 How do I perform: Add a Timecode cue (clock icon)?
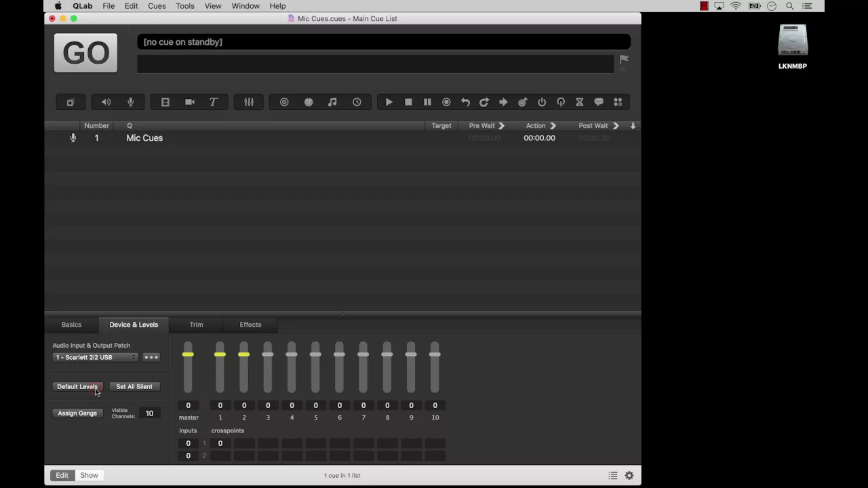357,102
